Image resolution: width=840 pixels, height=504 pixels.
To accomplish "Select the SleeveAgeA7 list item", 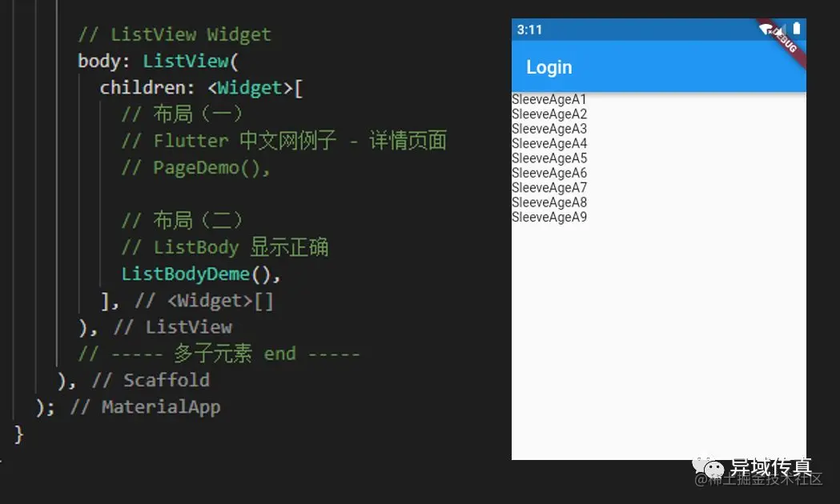I will [x=549, y=188].
